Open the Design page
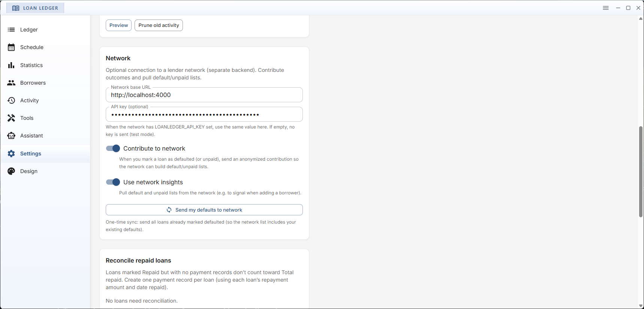 tap(45, 171)
